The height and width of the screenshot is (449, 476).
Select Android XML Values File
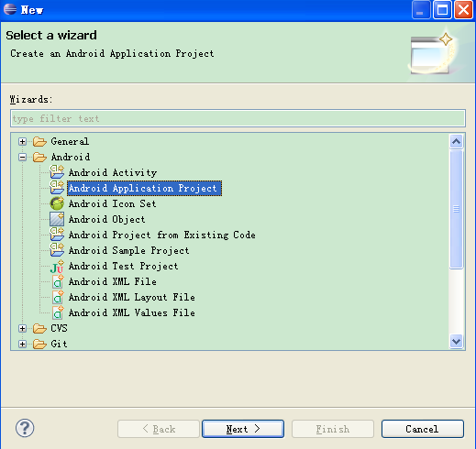[x=132, y=312]
